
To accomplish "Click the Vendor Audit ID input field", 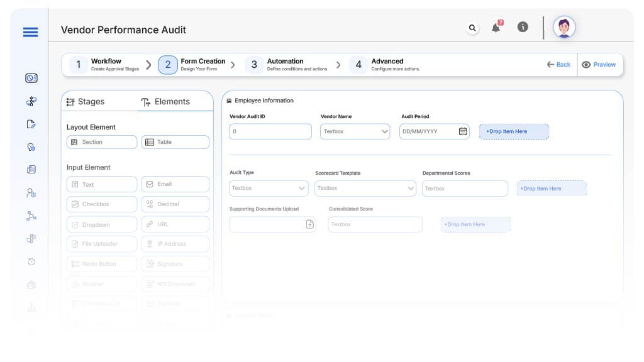I will point(270,131).
